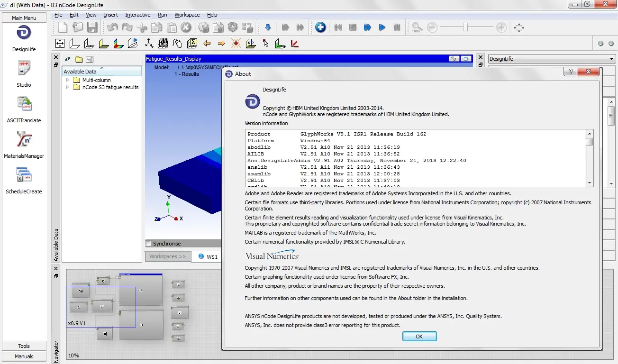Click the left orange arrow icon
618x364 pixels.
(x=207, y=44)
